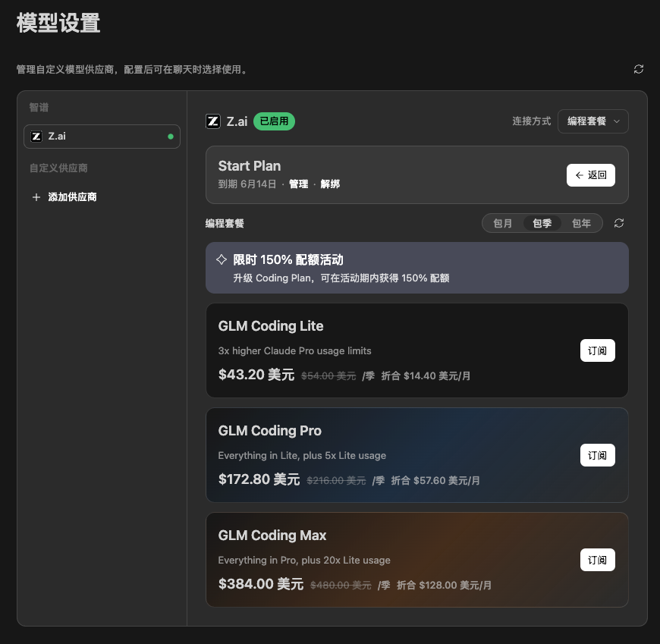Click the struck-through $54.00 美元 price

pos(328,376)
